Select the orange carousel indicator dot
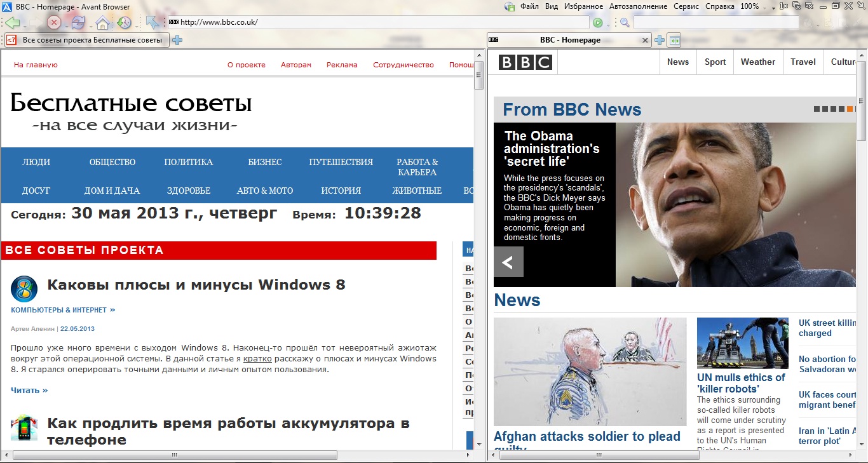This screenshot has height=463, width=868. tap(850, 109)
